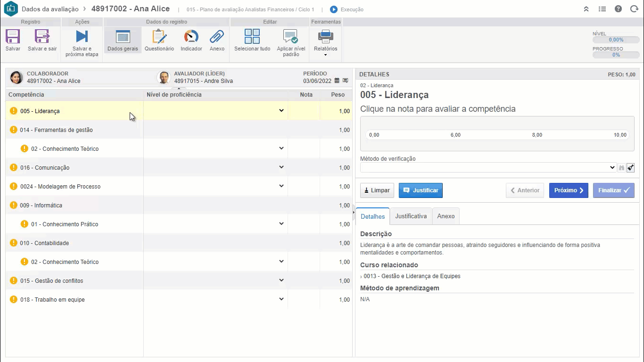The width and height of the screenshot is (644, 362).
Task: Click the Salvar disk icon
Action: pyautogui.click(x=13, y=37)
